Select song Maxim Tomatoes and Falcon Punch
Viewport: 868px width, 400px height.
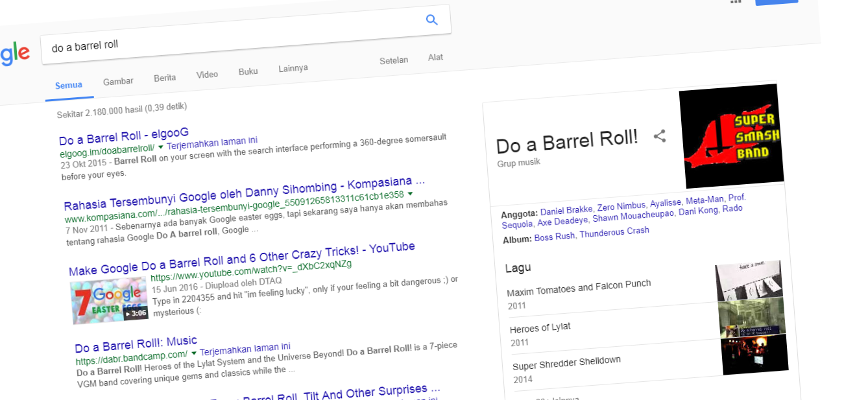[579, 288]
